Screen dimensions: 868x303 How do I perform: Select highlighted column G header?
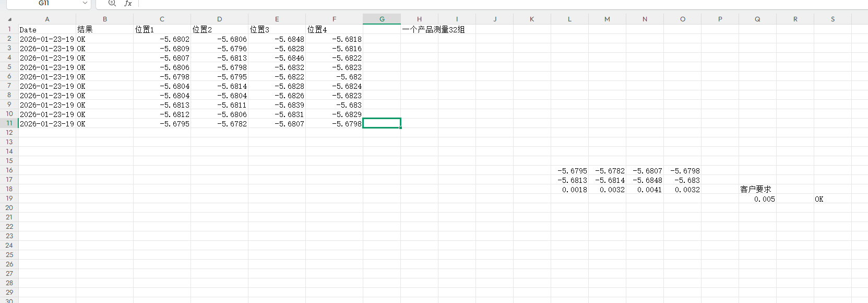point(382,19)
